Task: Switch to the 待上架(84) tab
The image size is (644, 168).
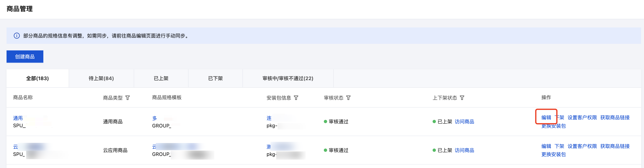Action: click(x=101, y=78)
